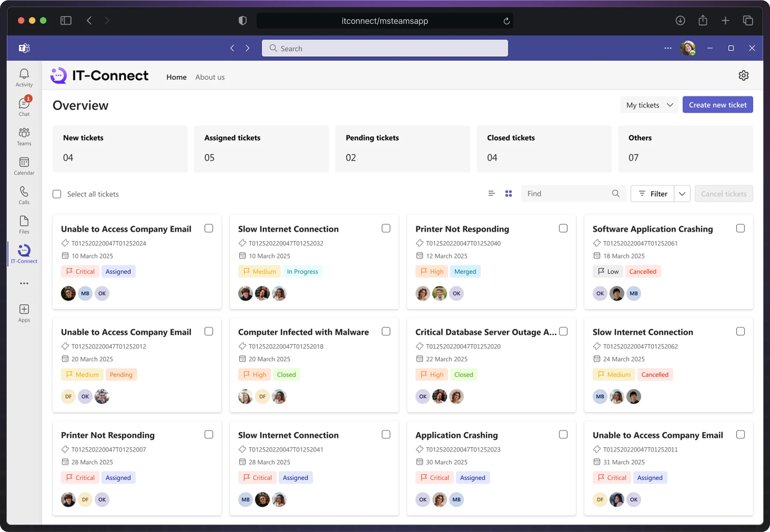Open the Calendar sidebar icon
The width and height of the screenshot is (770, 532).
pos(24,166)
